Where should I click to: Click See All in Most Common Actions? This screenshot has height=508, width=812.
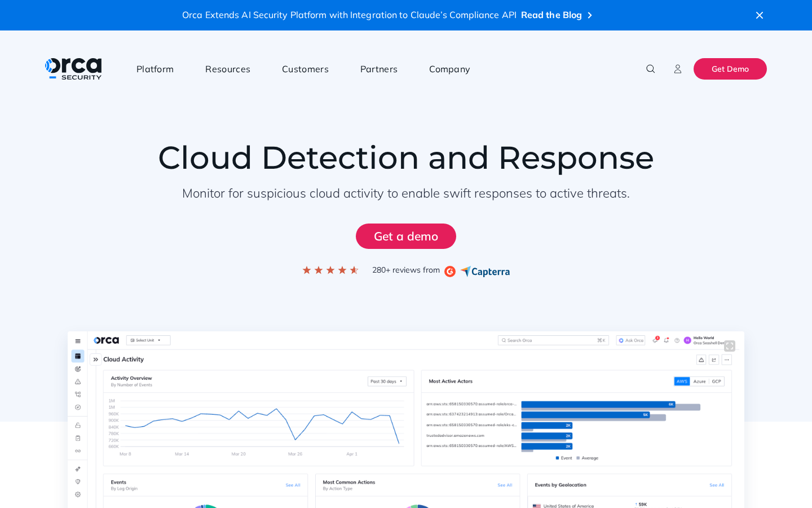(505, 485)
